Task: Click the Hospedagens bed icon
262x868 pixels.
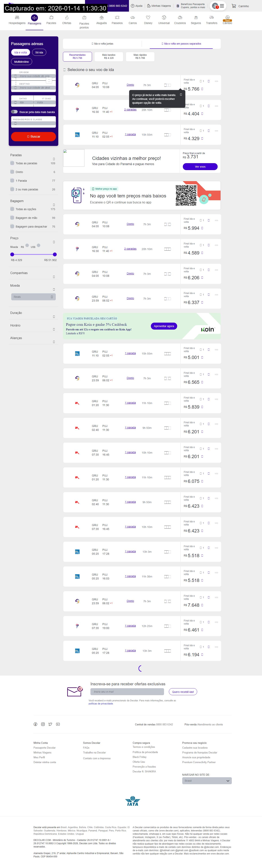Action: point(17,18)
